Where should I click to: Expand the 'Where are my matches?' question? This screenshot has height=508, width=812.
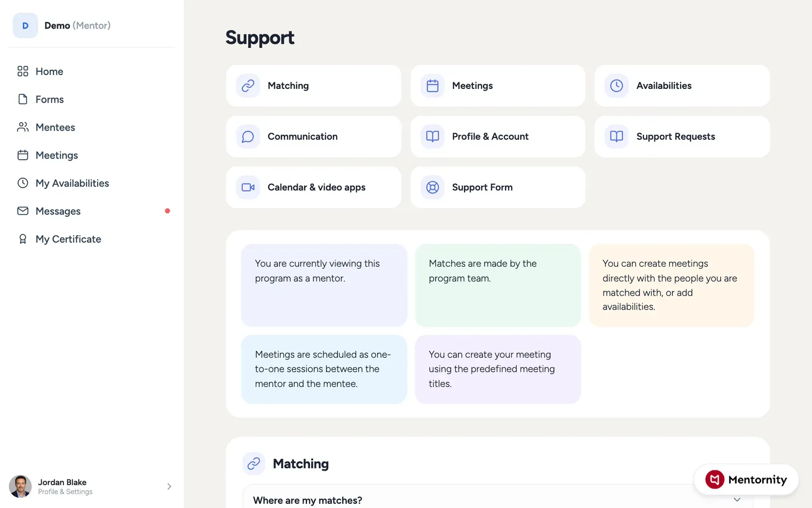[497, 500]
